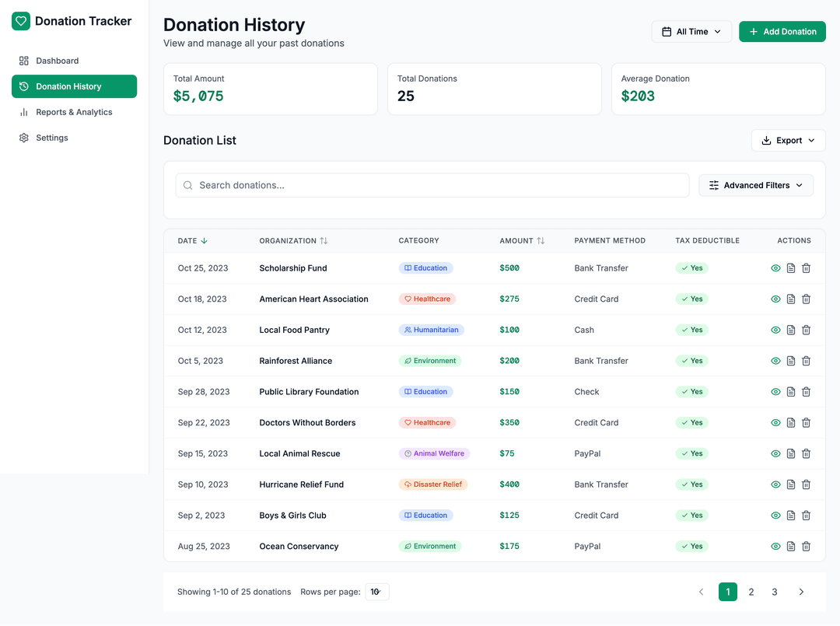This screenshot has height=626, width=840.
Task: Open the All Time filter dropdown
Action: tap(691, 31)
